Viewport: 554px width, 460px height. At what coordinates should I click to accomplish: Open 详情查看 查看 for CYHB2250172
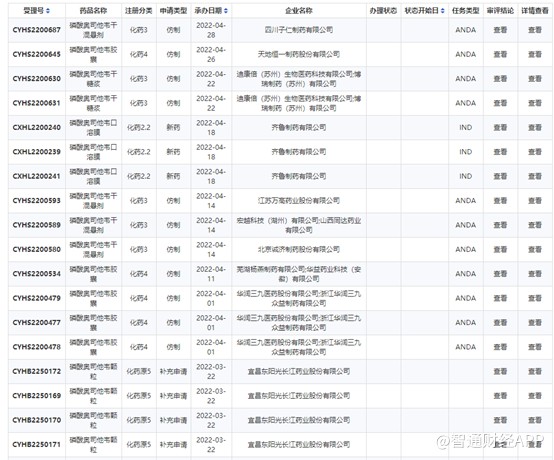click(x=535, y=371)
